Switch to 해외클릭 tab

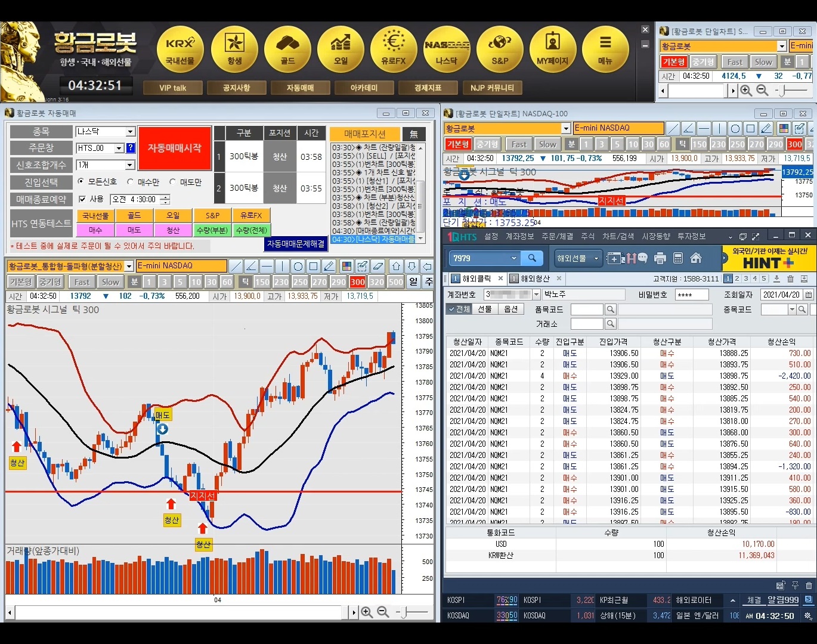click(476, 278)
